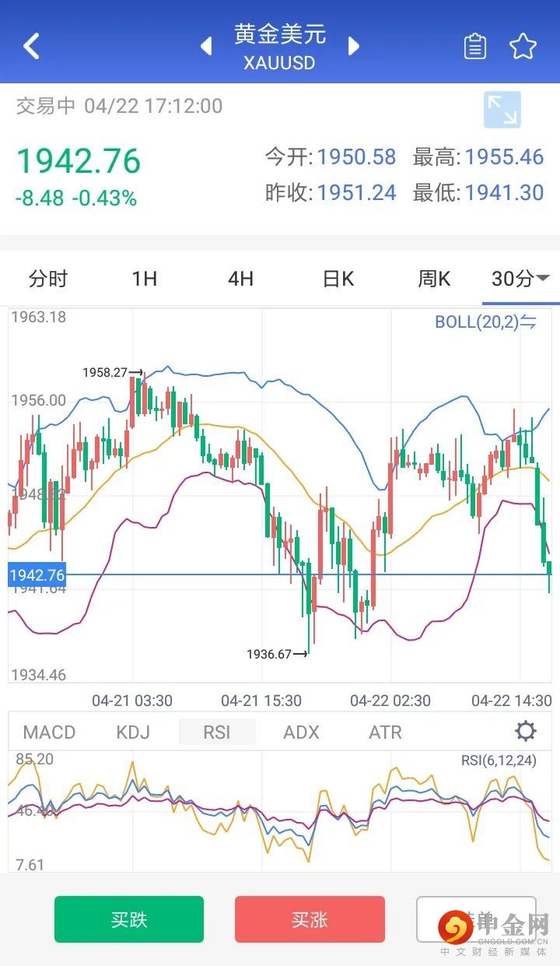Select the 分时 chart tab
Image resolution: width=560 pixels, height=966 pixels.
coord(48,279)
